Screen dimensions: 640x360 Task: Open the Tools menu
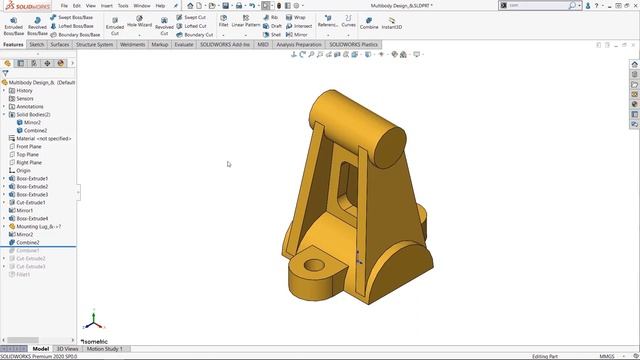(123, 6)
